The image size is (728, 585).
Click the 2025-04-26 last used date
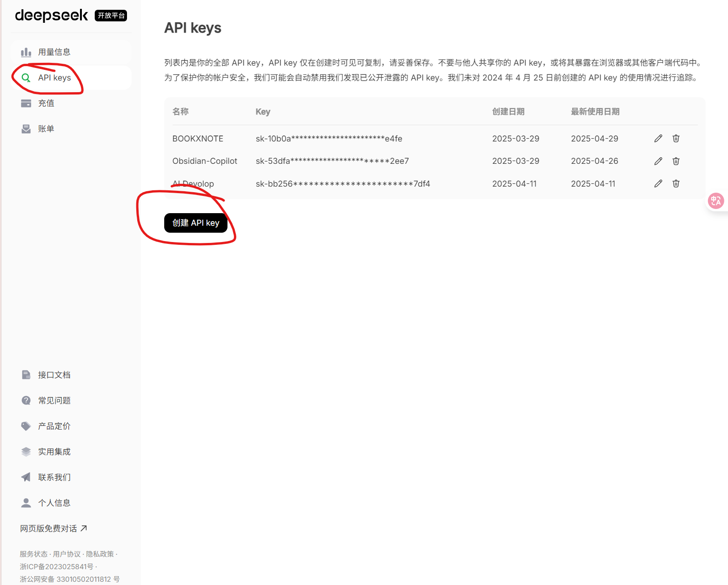[594, 161]
